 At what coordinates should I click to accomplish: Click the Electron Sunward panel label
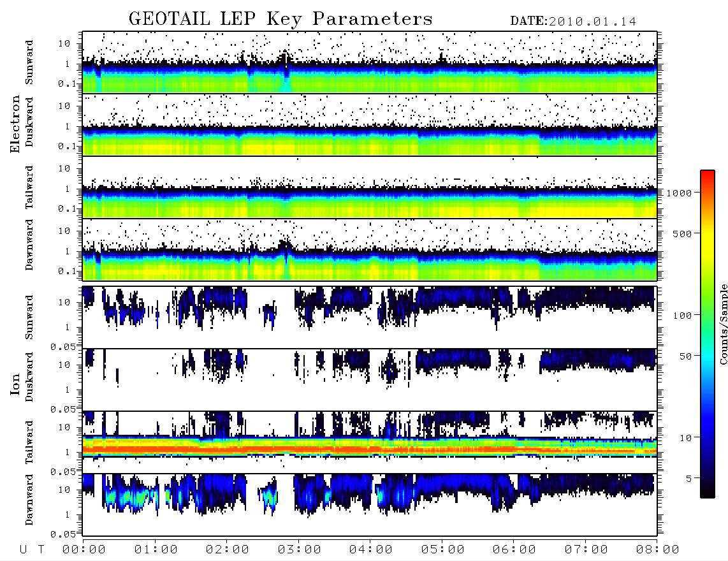[x=29, y=62]
